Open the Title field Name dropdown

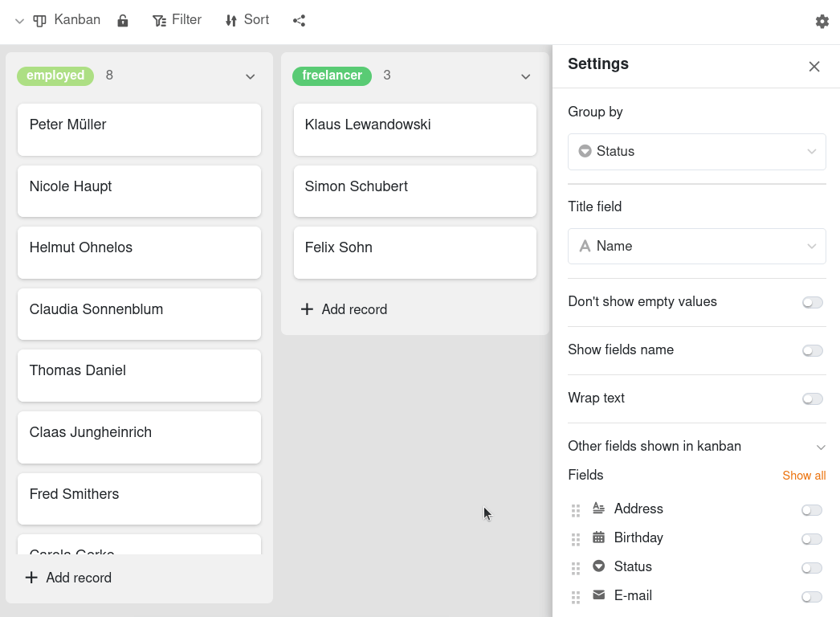(x=696, y=246)
